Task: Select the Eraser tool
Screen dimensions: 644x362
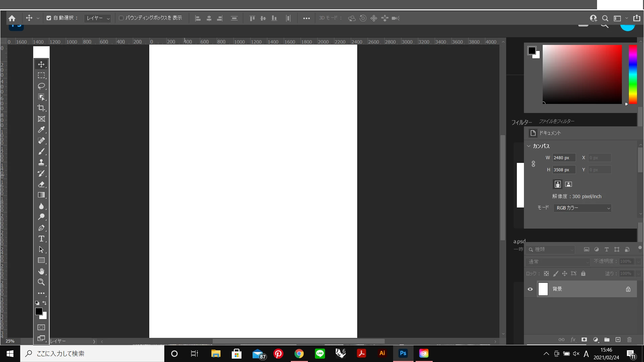Action: click(x=41, y=184)
